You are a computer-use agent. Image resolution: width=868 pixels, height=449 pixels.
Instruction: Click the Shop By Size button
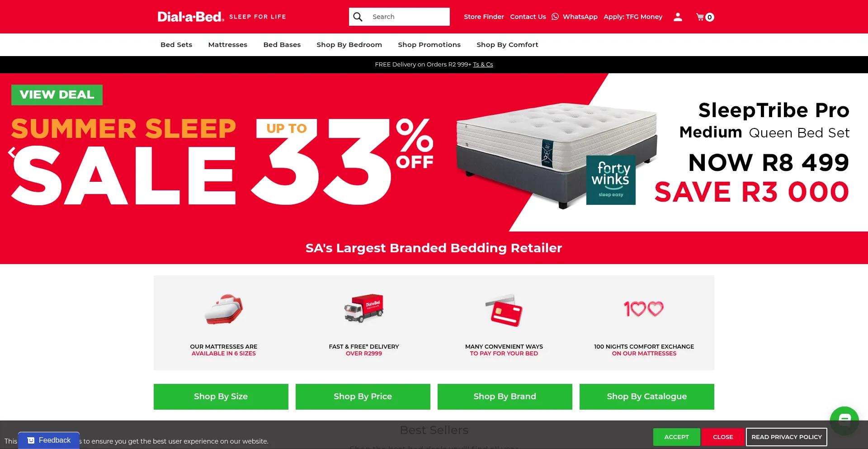click(x=221, y=397)
